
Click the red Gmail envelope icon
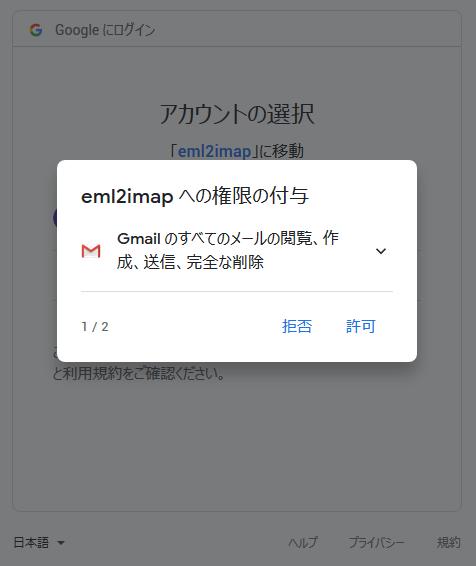coord(91,251)
